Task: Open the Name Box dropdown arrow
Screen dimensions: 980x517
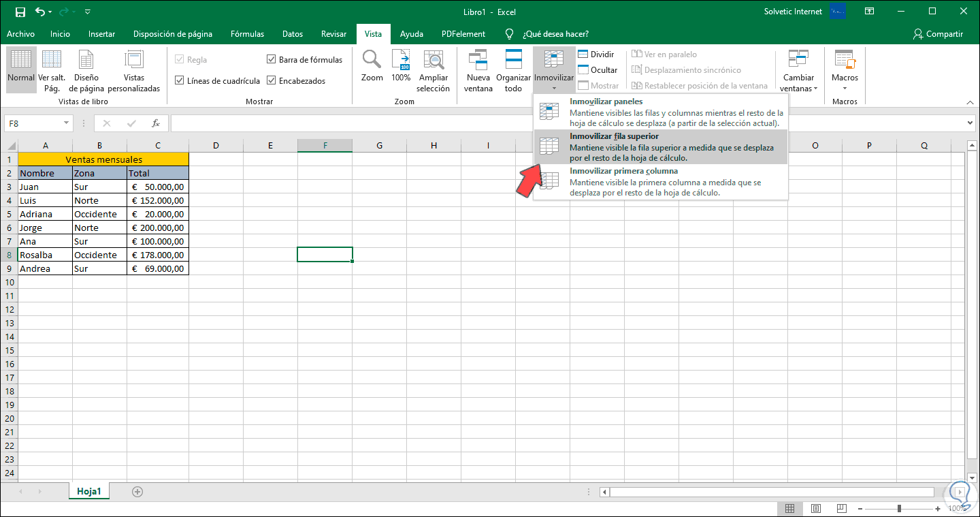Action: [66, 123]
